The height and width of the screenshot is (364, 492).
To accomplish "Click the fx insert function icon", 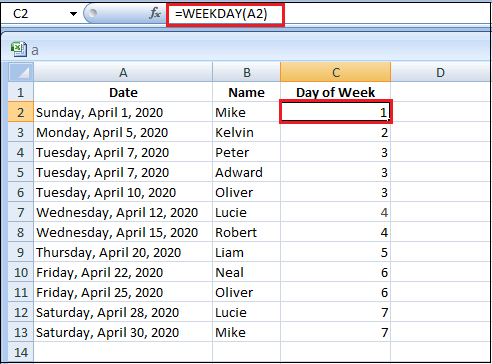I will point(155,13).
